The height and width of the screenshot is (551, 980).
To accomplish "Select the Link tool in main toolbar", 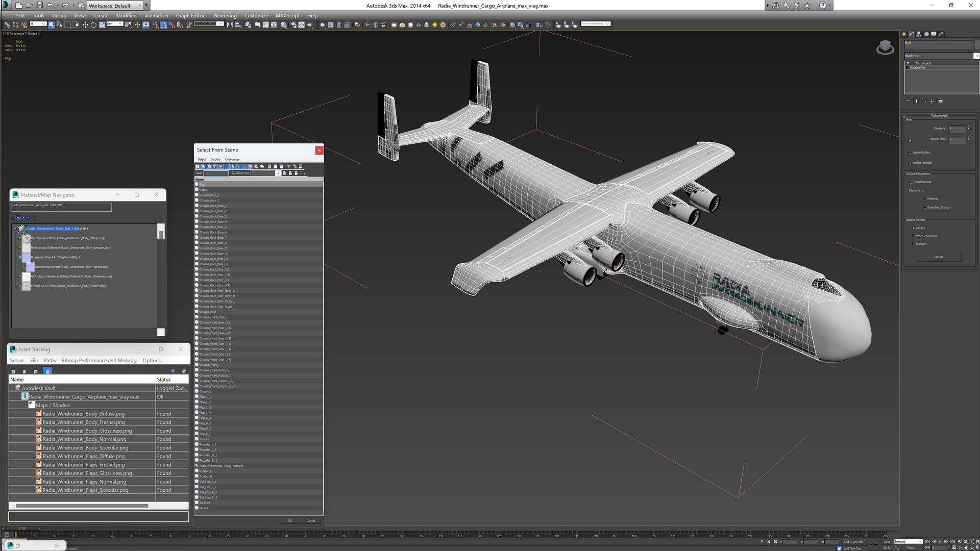I will [x=7, y=24].
